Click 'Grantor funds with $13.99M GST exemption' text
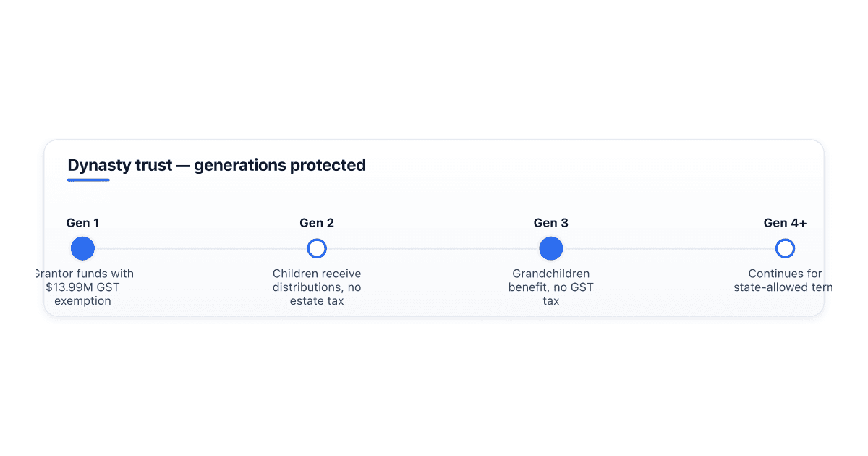868x456 pixels. coord(84,287)
